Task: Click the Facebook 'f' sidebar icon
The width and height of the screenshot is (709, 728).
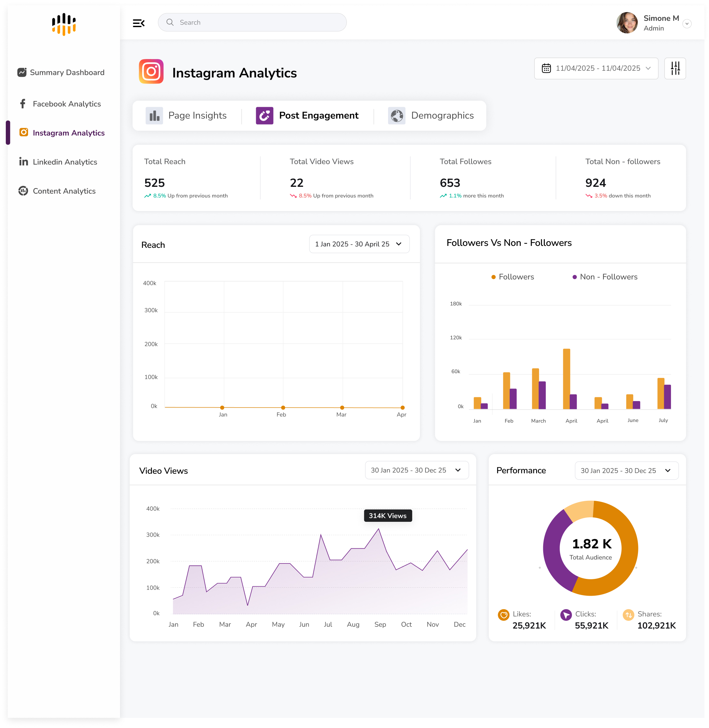Action: [23, 104]
